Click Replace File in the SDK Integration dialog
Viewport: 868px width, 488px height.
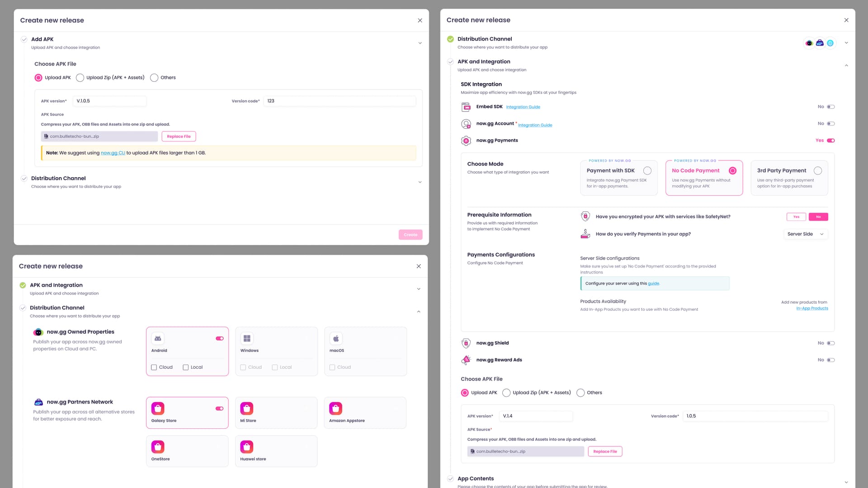coord(605,451)
